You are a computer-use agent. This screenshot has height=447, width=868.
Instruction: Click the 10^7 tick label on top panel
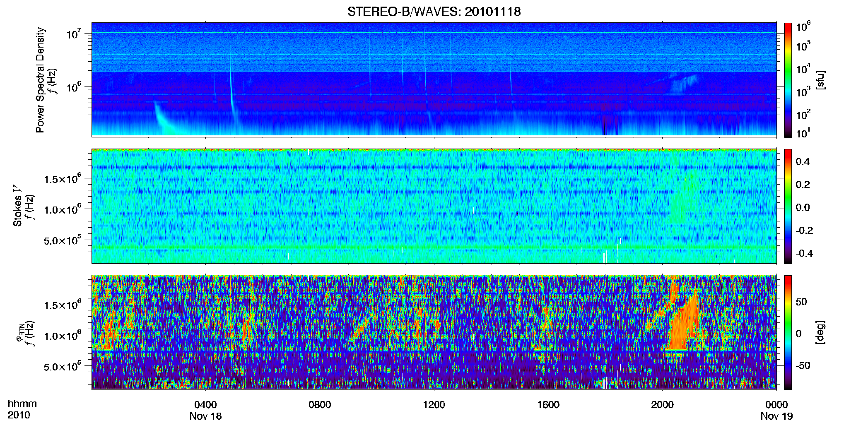point(74,34)
